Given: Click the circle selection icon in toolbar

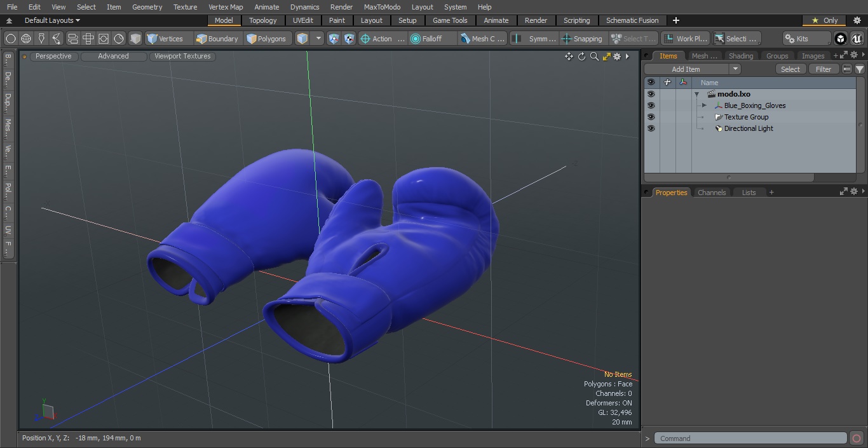Looking at the screenshot, I should point(10,39).
